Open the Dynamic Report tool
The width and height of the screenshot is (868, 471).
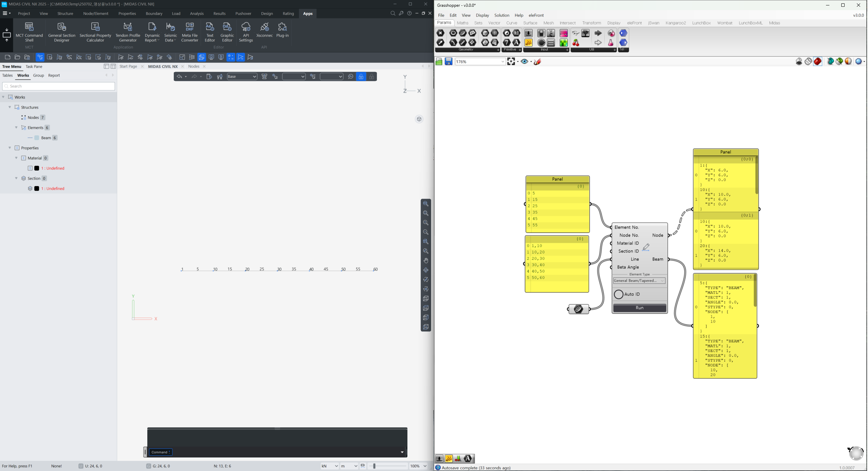pyautogui.click(x=152, y=32)
